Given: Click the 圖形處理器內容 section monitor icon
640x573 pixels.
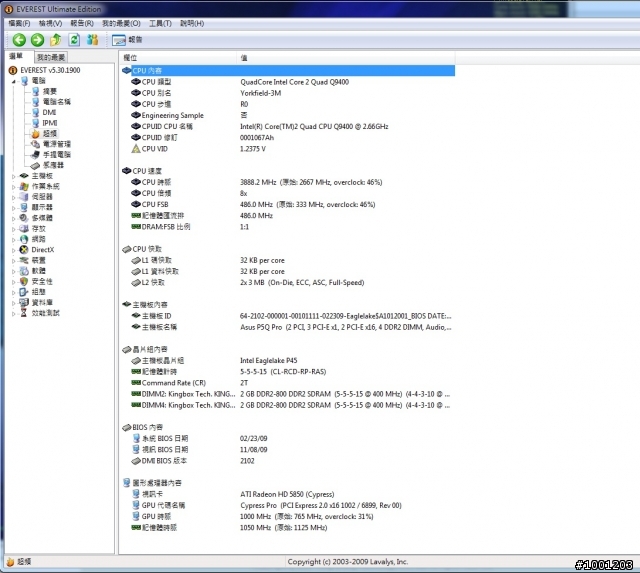Looking at the screenshot, I should 127,483.
